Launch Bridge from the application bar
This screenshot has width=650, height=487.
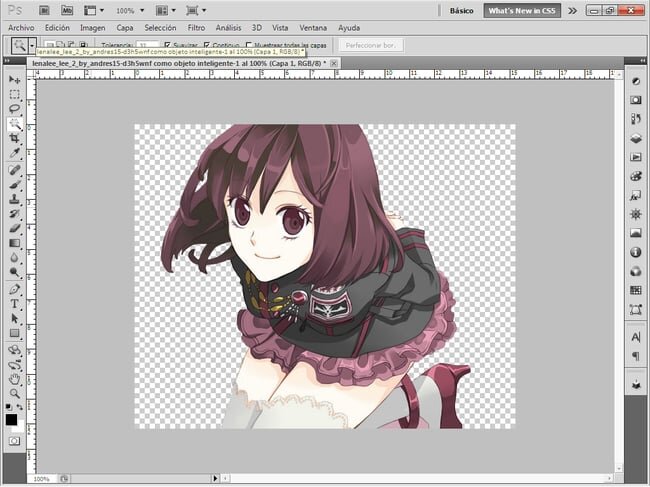coord(44,10)
